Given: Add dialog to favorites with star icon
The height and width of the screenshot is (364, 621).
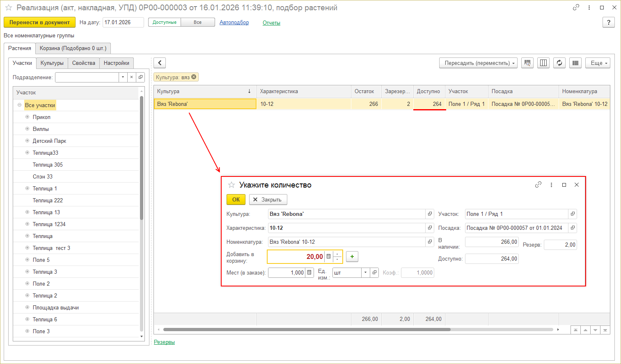Looking at the screenshot, I should pos(231,185).
